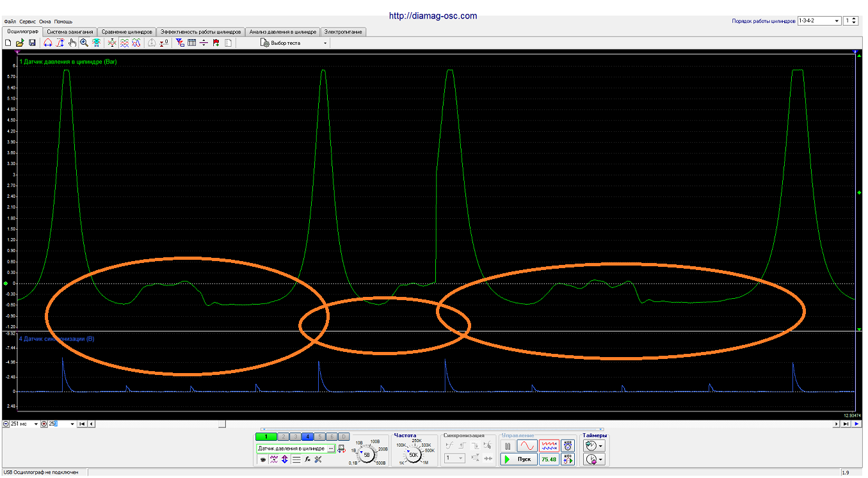Image resolution: width=868 pixels, height=478 pixels.
Task: Save the oscillogram using the floppy disk icon
Action: [x=32, y=43]
